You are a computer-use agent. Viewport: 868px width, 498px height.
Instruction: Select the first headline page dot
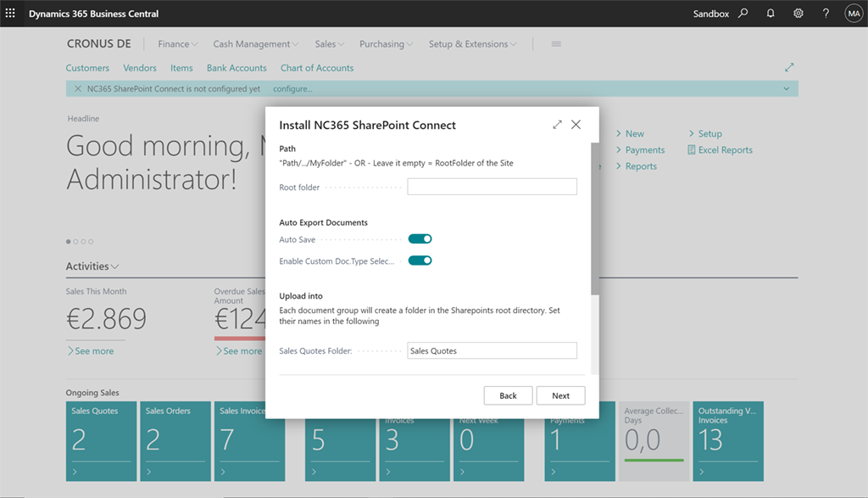[68, 242]
